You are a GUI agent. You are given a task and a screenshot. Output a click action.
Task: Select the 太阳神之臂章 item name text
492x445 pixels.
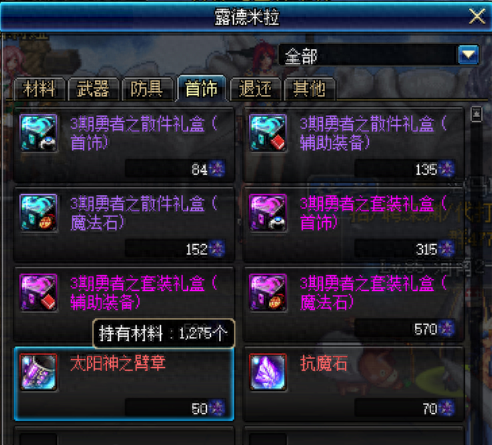(118, 363)
